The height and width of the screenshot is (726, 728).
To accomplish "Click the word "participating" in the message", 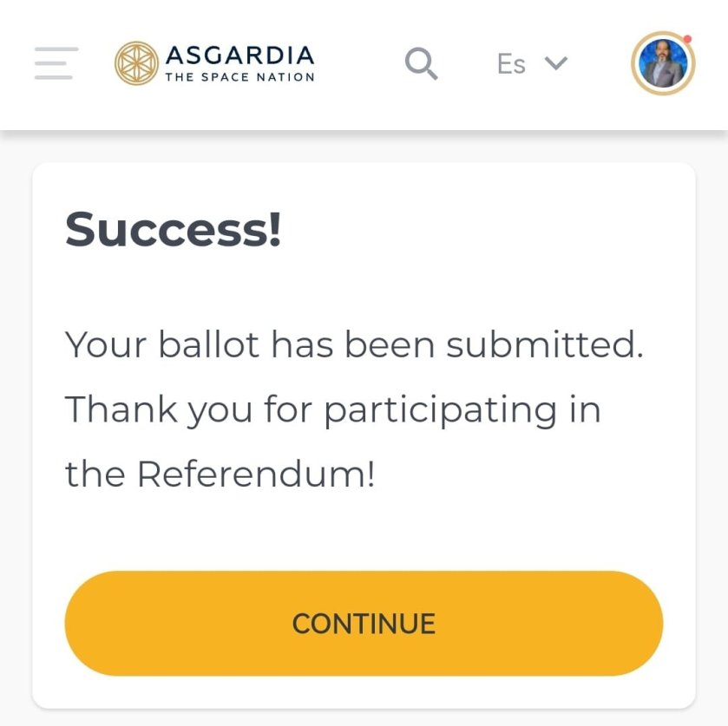I will point(440,409).
